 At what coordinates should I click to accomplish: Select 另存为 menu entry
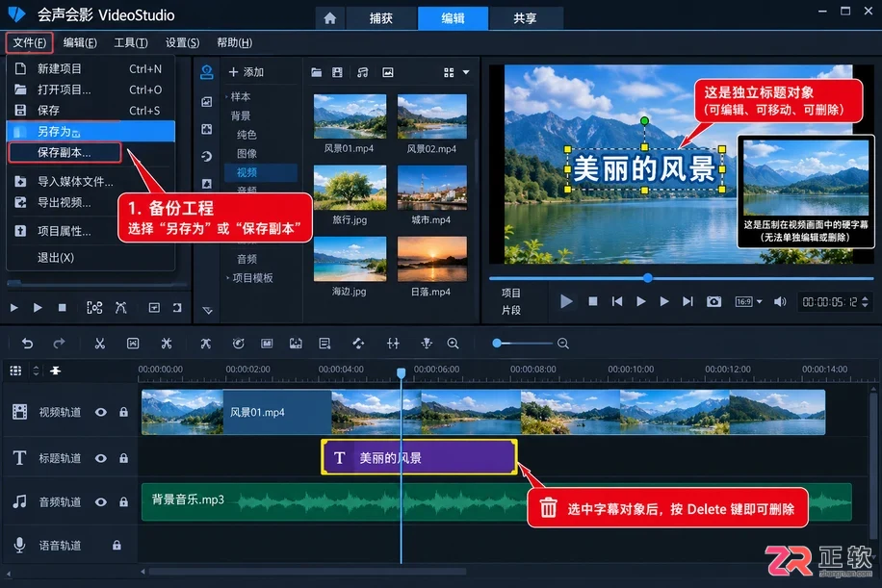click(90, 132)
